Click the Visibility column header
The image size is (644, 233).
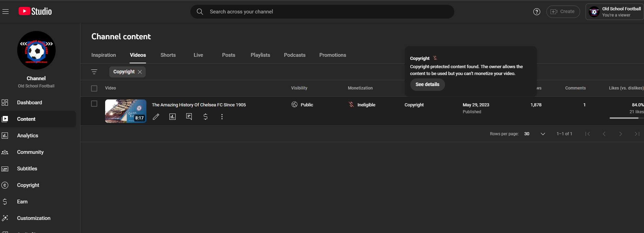(299, 88)
